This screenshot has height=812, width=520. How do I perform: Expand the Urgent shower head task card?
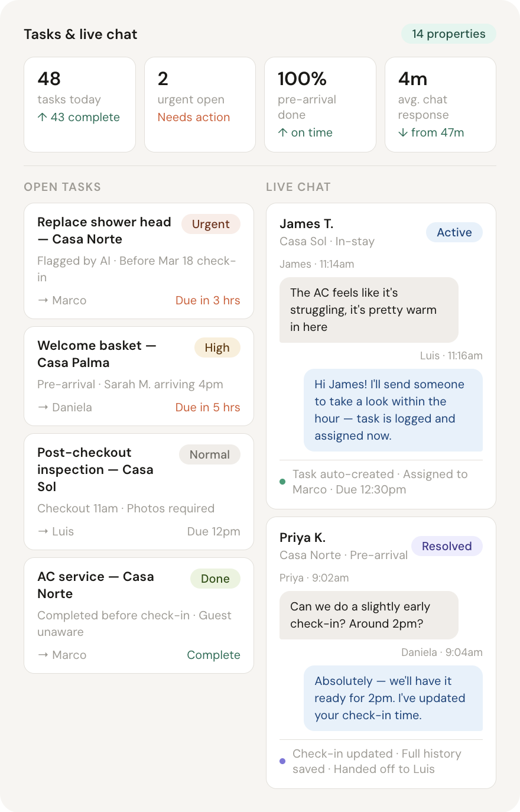coord(138,261)
